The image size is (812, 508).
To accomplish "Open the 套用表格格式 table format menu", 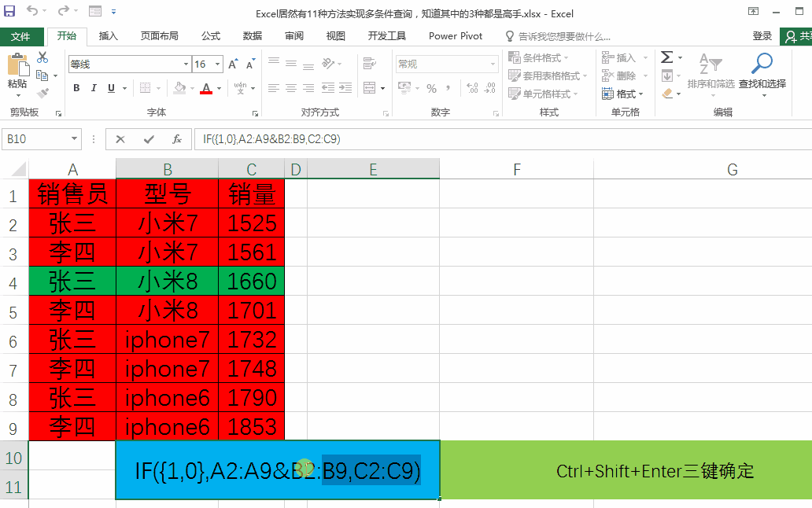I will point(548,75).
